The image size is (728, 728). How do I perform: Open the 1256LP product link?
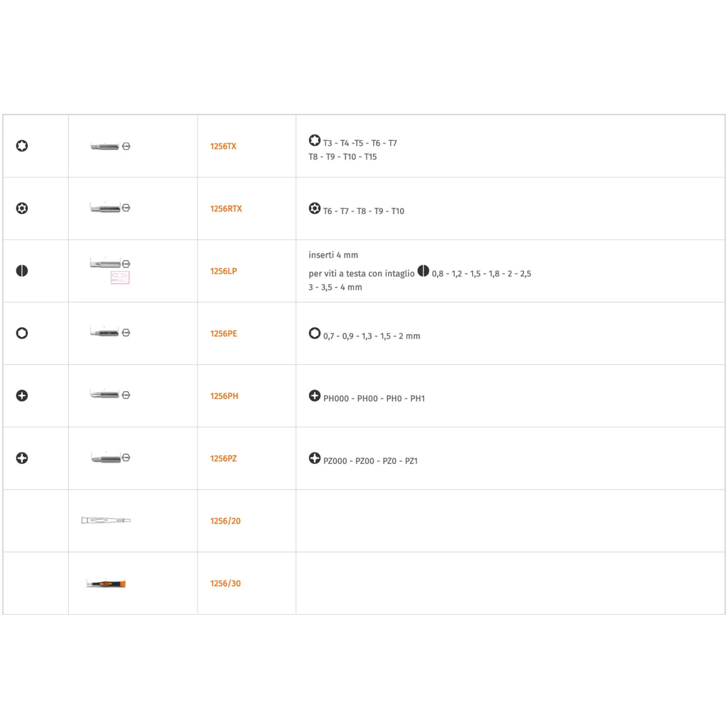point(223,271)
